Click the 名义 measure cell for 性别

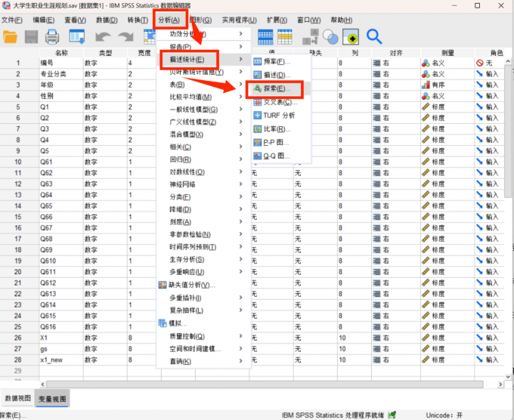coord(447,96)
